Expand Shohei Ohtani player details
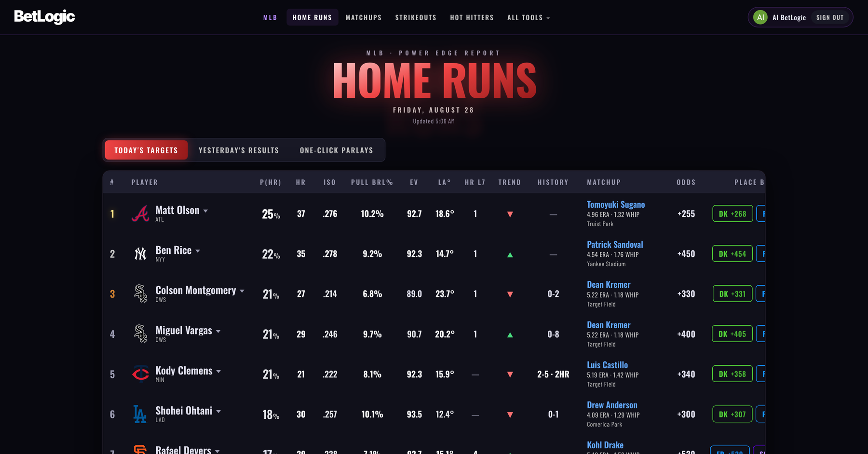This screenshot has width=868, height=454. [x=218, y=411]
